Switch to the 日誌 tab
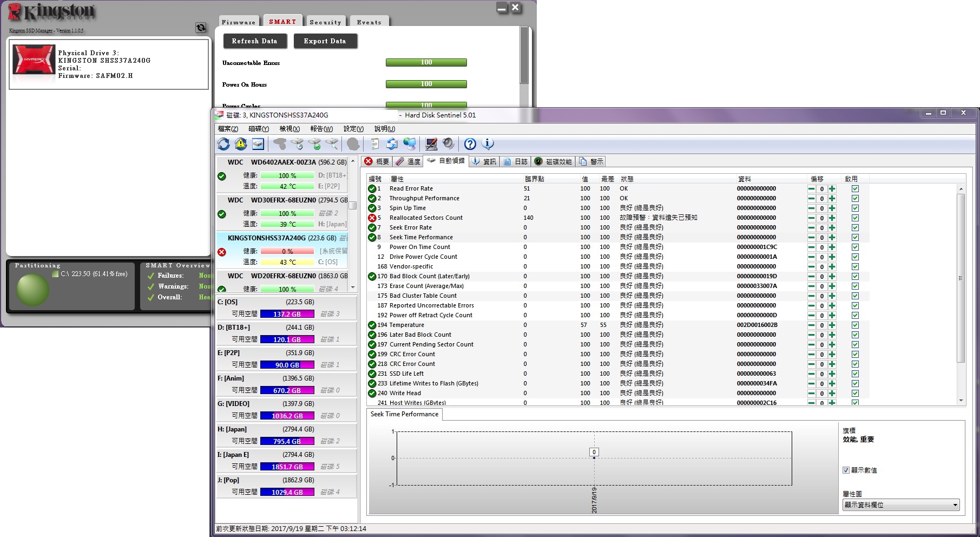980x537 pixels. tap(515, 161)
